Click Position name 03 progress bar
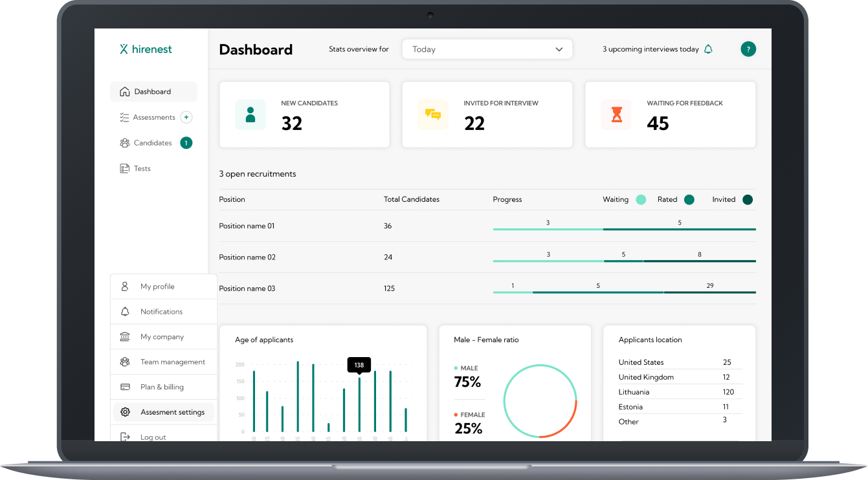 click(624, 292)
